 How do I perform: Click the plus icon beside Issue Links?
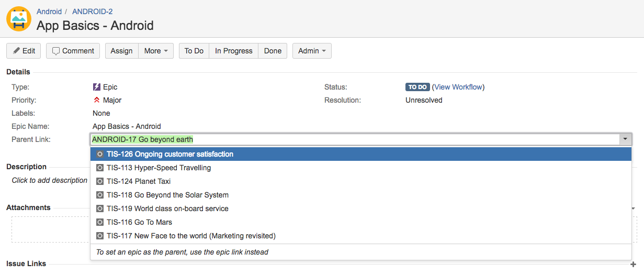(x=634, y=264)
